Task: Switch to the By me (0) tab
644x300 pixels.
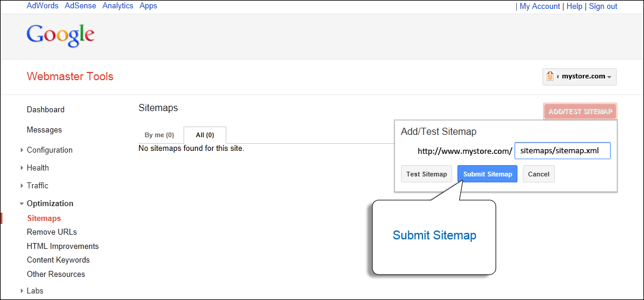Action: coord(159,135)
